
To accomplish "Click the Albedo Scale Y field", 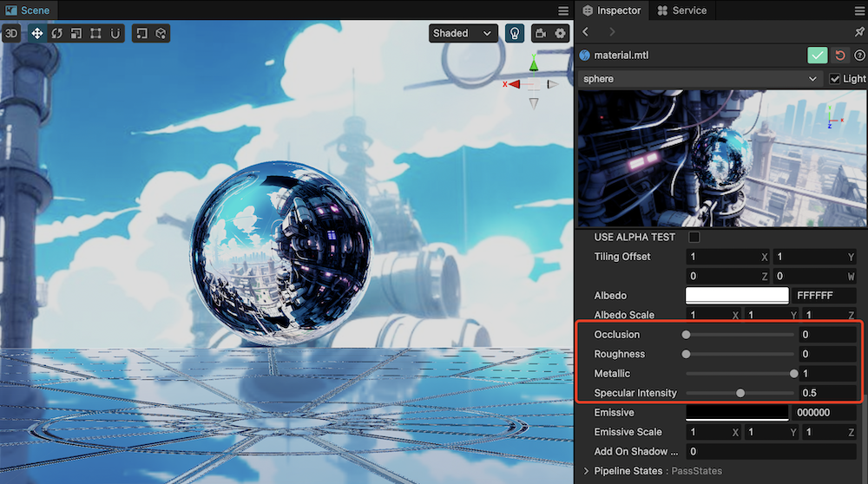I will [771, 315].
